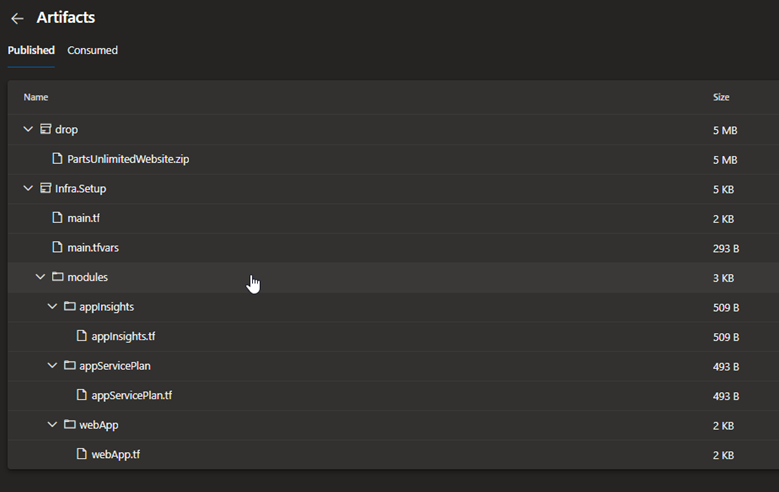Go back using the arrow icon
779x492 pixels.
click(17, 19)
